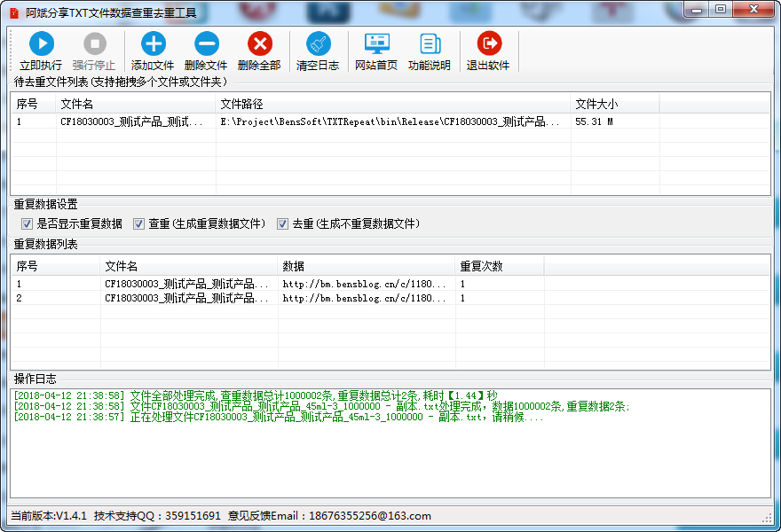Select duplicate data row number 1
This screenshot has height=532, width=781.
tap(390, 284)
